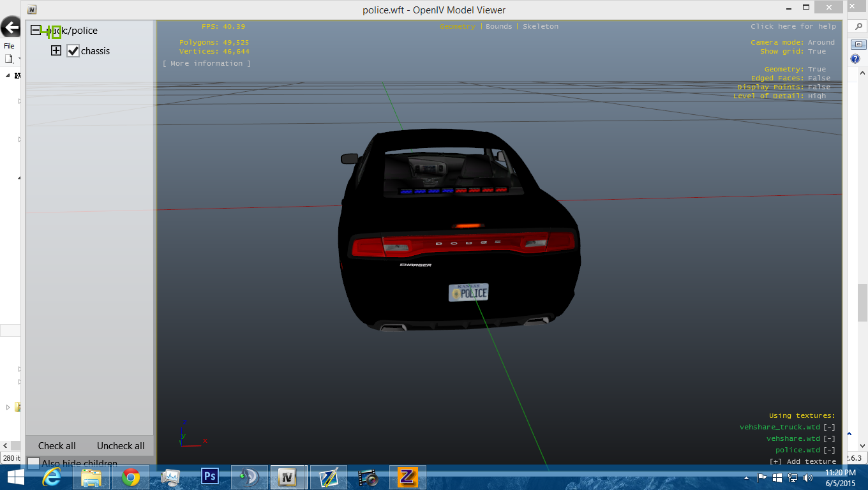The height and width of the screenshot is (490, 868).
Task: Toggle the Edged Faces False setting
Action: 819,78
